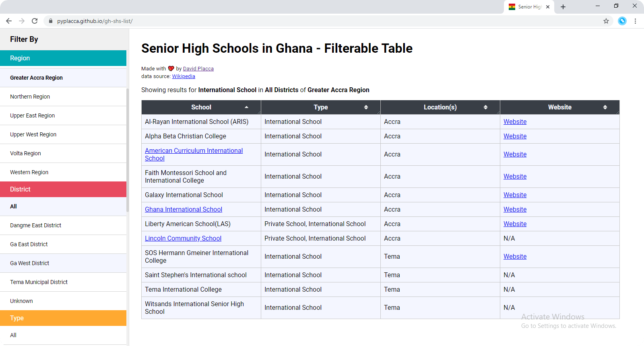
Task: Collapse the District filter section
Action: coord(63,189)
